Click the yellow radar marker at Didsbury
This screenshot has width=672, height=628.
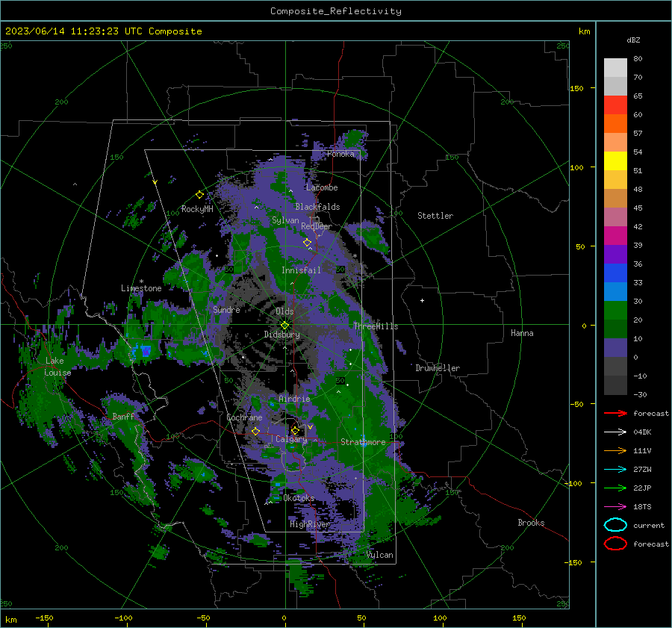click(284, 326)
